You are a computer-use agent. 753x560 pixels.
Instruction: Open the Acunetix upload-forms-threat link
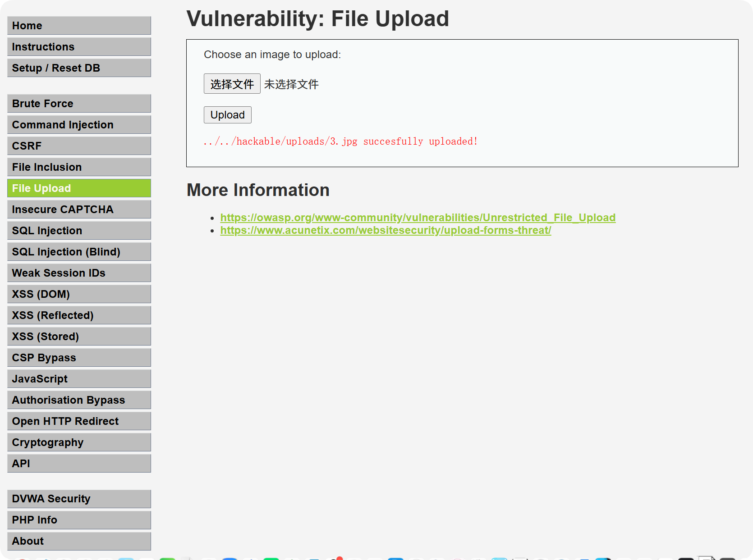click(x=386, y=230)
